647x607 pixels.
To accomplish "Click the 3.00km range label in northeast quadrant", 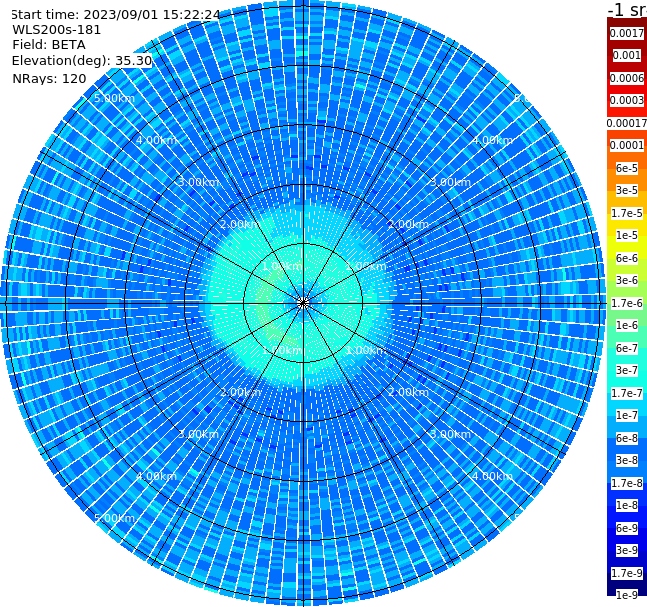I will pyautogui.click(x=450, y=182).
